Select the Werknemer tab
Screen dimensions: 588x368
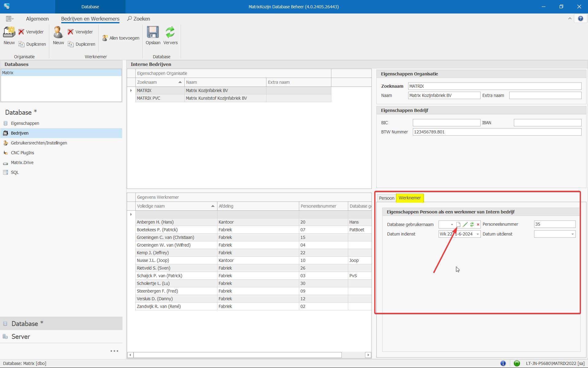(410, 198)
